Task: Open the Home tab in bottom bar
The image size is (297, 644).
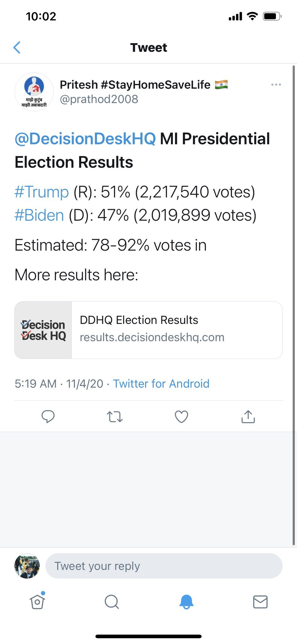Action: [x=37, y=601]
